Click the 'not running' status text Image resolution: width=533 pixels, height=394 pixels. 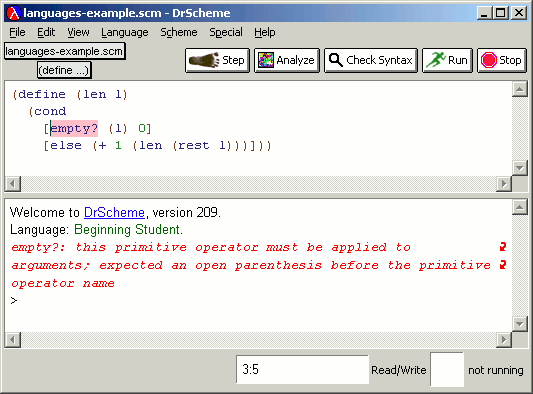496,370
